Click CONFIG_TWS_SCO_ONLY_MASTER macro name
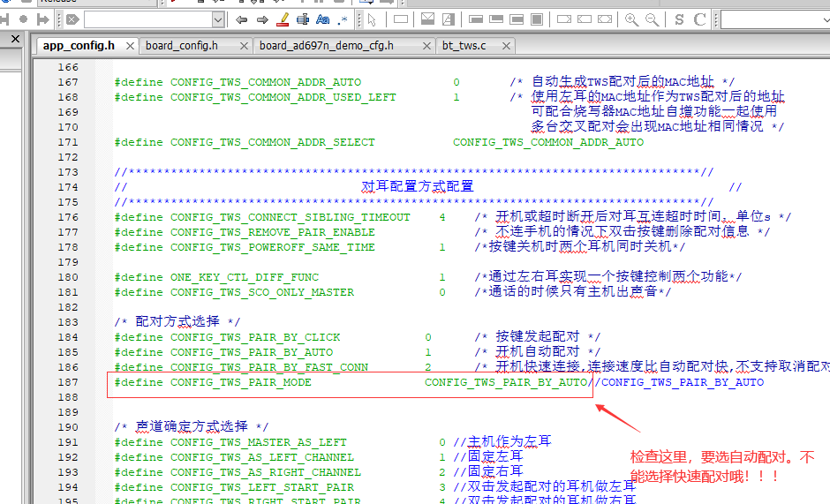This screenshot has width=830, height=504. click(262, 292)
